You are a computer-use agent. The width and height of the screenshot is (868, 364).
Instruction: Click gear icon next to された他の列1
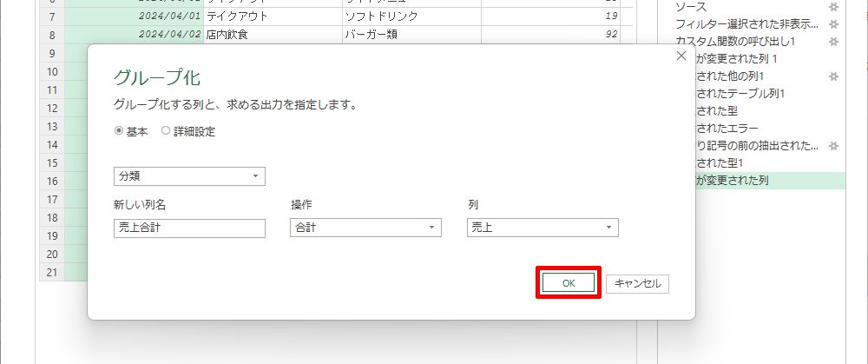coord(833,76)
